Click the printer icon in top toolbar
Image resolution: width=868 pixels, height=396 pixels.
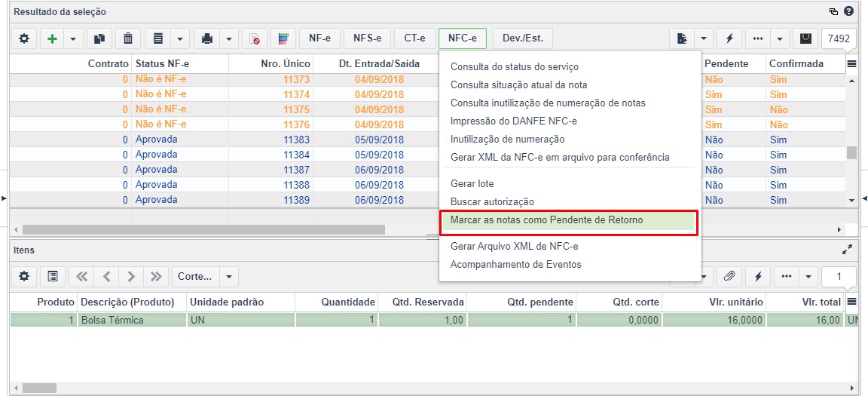(x=207, y=38)
